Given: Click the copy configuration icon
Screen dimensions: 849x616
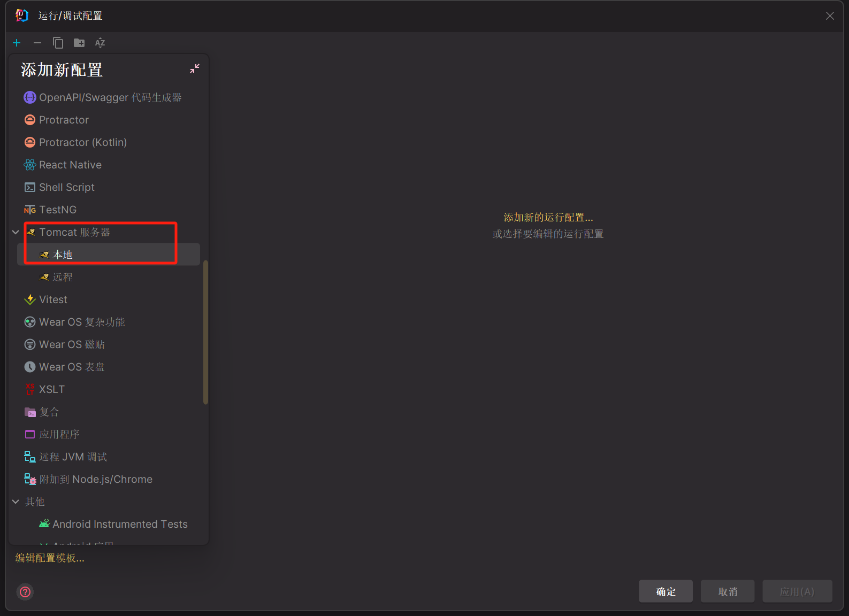Looking at the screenshot, I should (x=58, y=43).
